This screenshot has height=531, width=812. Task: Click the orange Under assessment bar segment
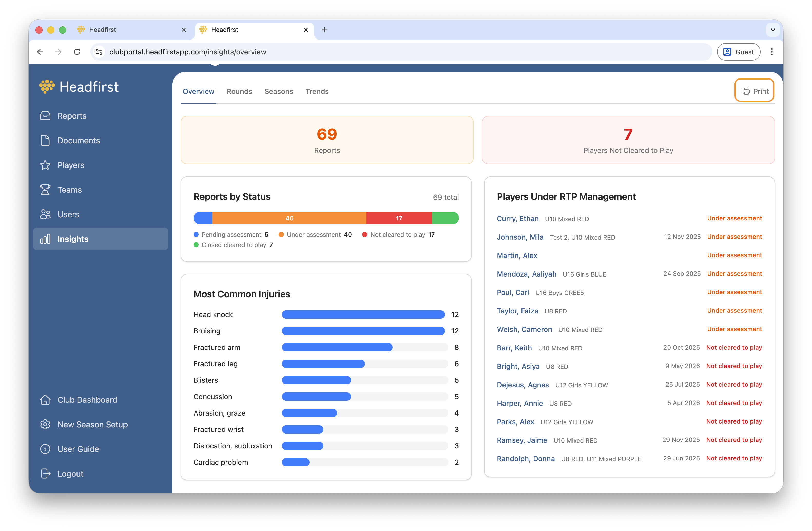pyautogui.click(x=289, y=218)
